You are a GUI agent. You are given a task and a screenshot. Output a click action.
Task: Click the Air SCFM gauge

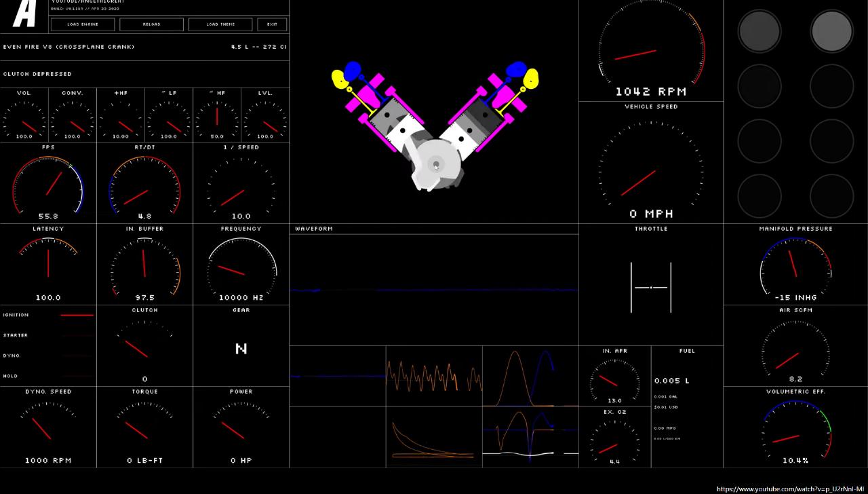795,346
